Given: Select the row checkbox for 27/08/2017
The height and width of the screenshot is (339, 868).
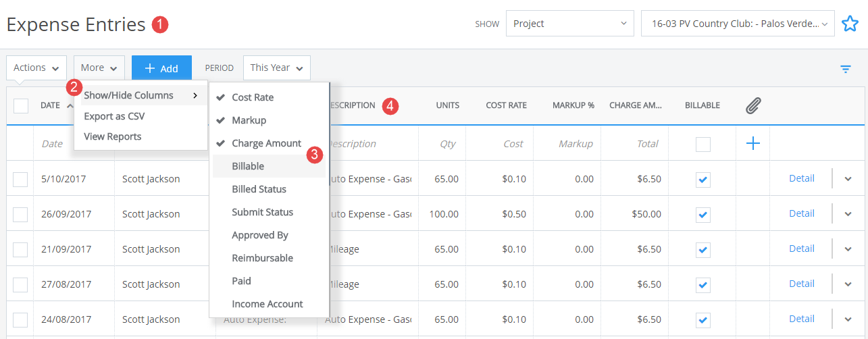Looking at the screenshot, I should (x=20, y=284).
